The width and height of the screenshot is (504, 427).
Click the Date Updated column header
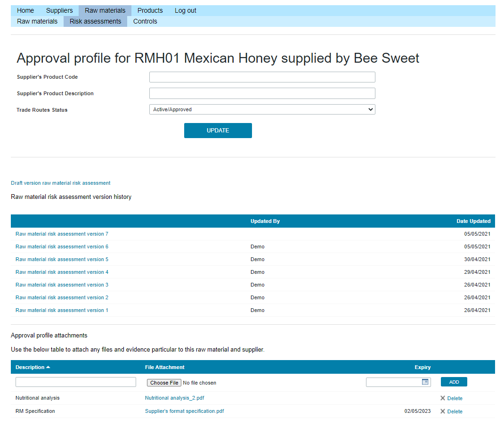tap(473, 221)
